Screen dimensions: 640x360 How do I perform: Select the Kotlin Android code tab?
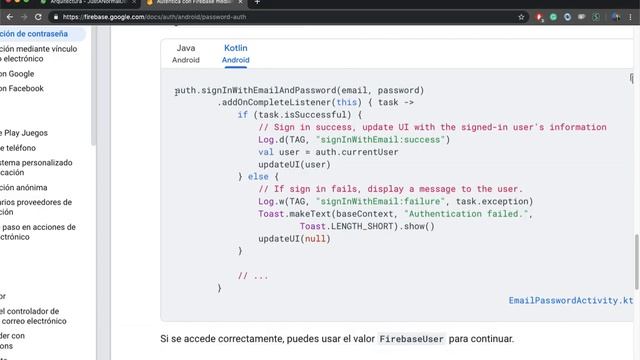[236, 53]
